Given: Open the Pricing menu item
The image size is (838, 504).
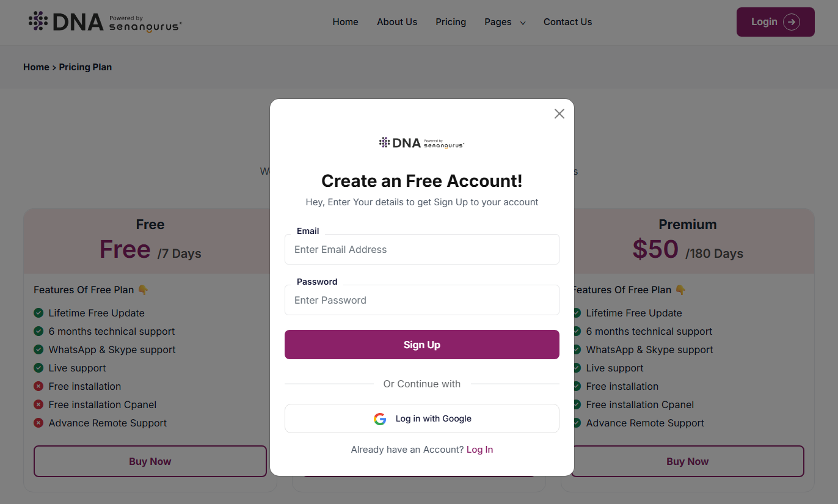Looking at the screenshot, I should (451, 22).
